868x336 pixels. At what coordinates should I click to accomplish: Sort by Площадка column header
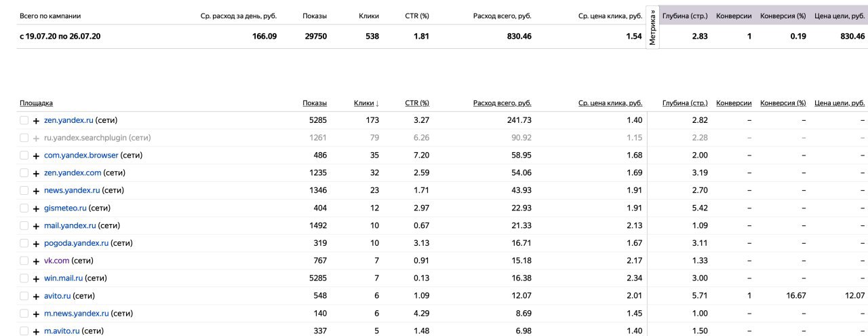pyautogui.click(x=36, y=103)
